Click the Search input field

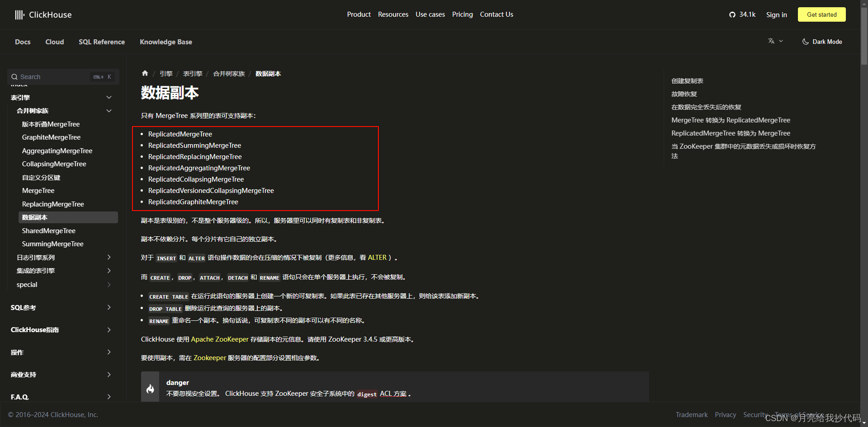pyautogui.click(x=63, y=77)
